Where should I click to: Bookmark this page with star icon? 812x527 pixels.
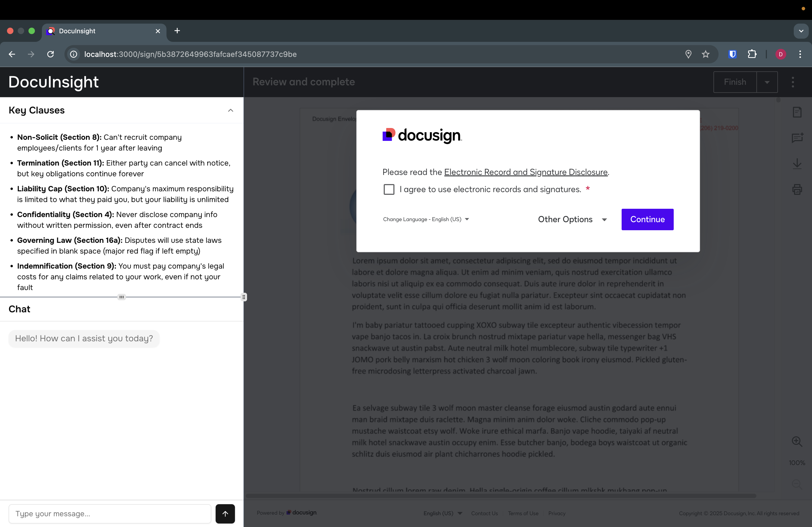coord(706,54)
